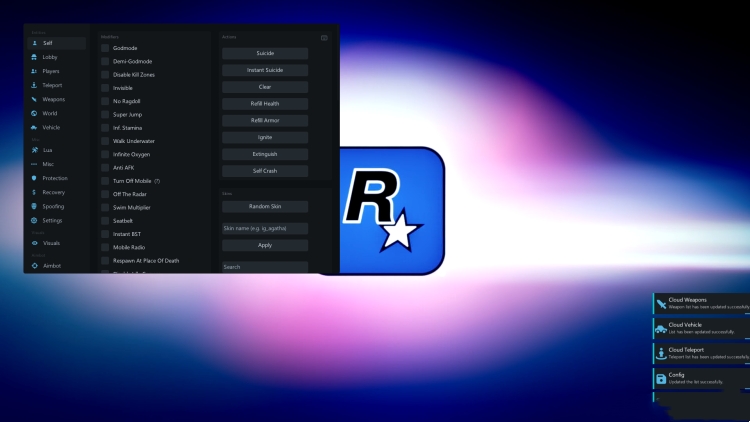Click the Random Skin button
The image size is (750, 422).
pyautogui.click(x=265, y=206)
